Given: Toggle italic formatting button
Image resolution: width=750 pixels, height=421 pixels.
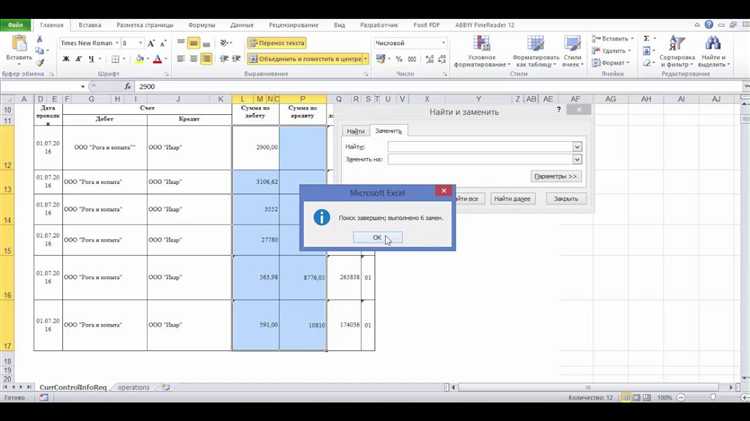Looking at the screenshot, I should (78, 59).
